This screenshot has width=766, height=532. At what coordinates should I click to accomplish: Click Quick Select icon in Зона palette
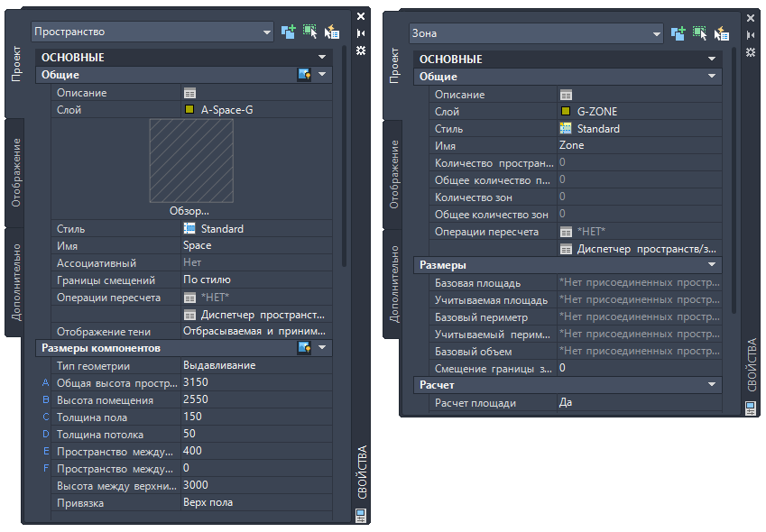coord(722,33)
